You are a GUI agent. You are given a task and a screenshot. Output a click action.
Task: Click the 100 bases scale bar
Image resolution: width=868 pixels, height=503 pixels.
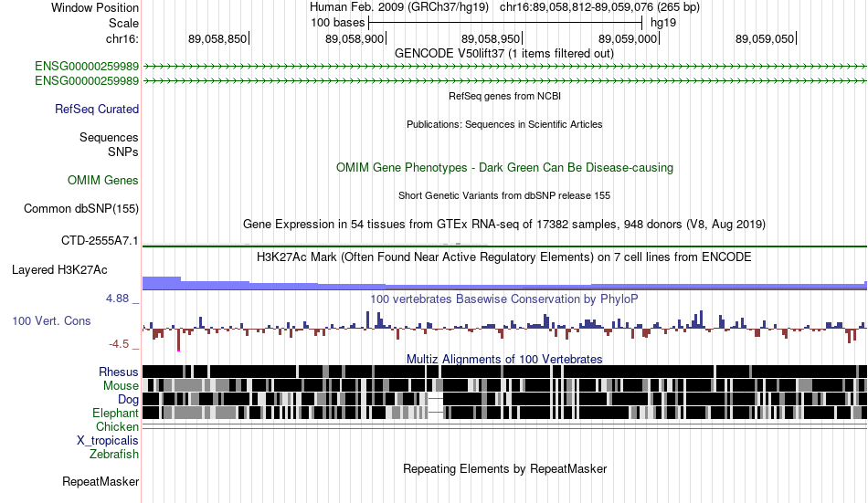pyautogui.click(x=505, y=23)
